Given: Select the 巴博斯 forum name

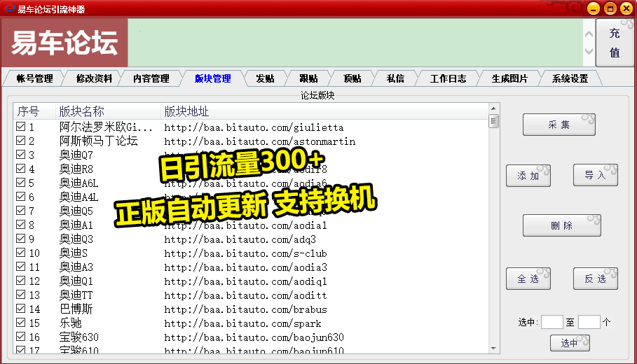Looking at the screenshot, I should [76, 309].
